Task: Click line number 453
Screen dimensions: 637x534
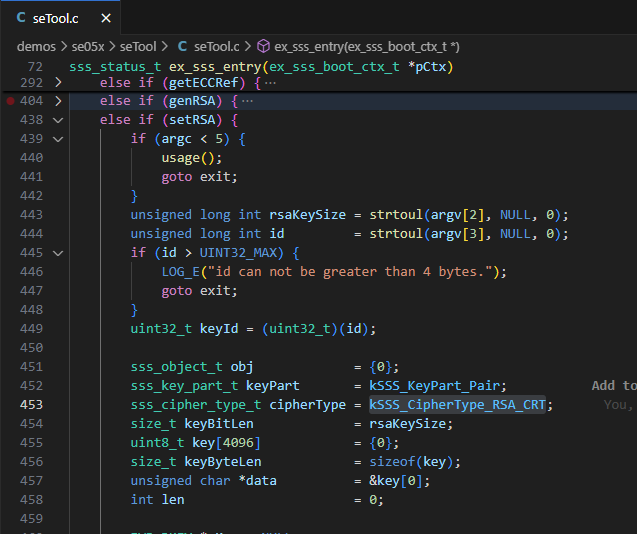Action: (31, 405)
